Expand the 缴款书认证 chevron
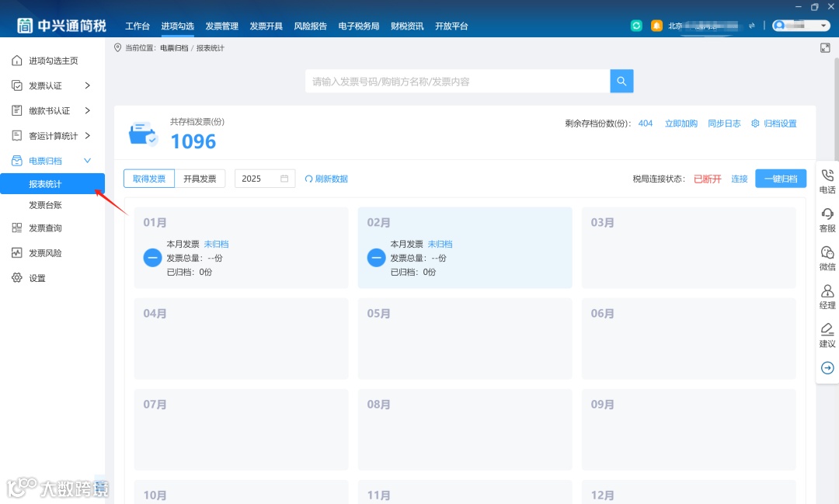Viewport: 839px width, 504px height. 87,111
